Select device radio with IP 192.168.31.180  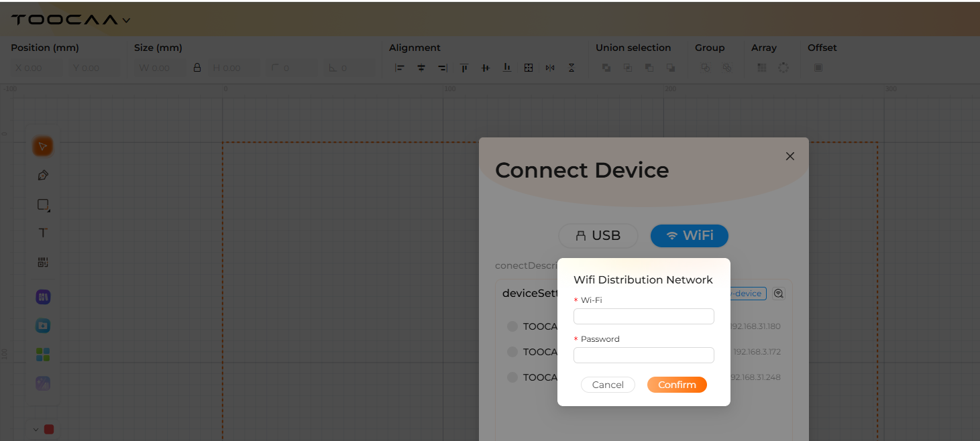tap(512, 326)
